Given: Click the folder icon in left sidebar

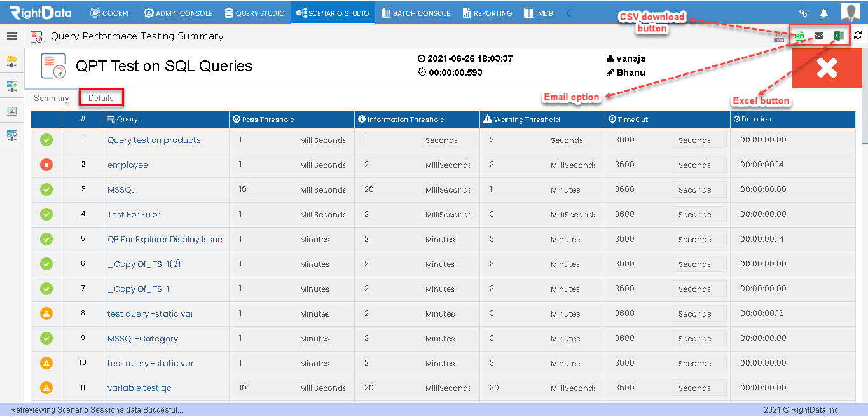Looking at the screenshot, I should [11, 61].
